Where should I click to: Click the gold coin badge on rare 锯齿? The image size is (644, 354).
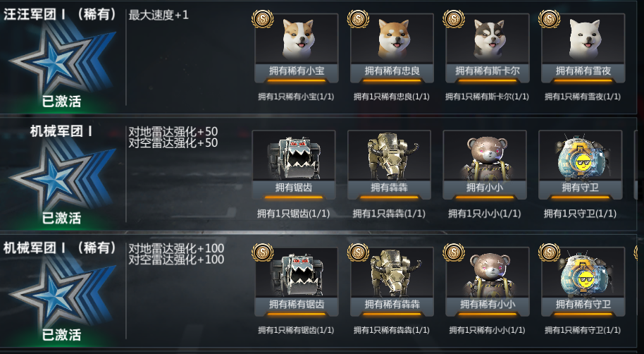pos(262,252)
